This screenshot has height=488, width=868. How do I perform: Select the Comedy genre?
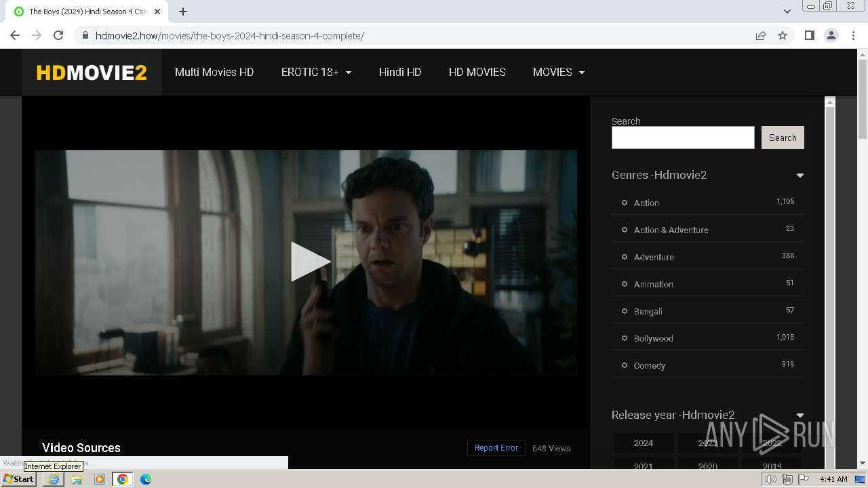tap(650, 365)
